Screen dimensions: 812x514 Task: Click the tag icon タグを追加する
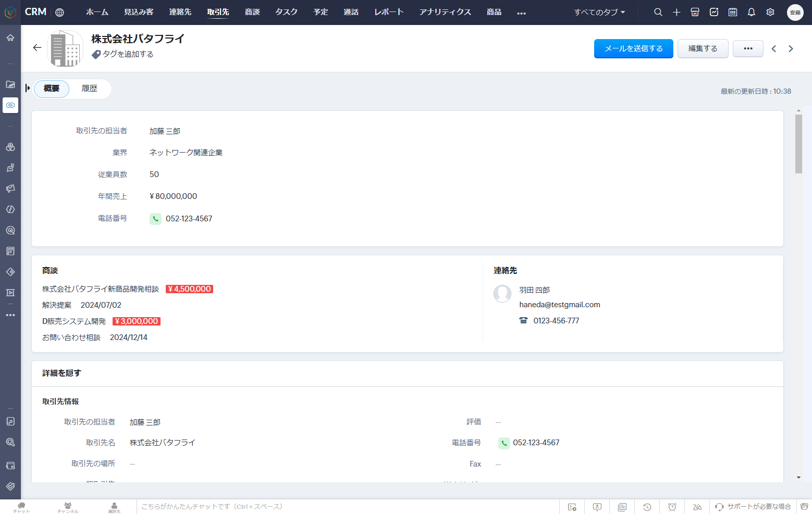click(96, 54)
